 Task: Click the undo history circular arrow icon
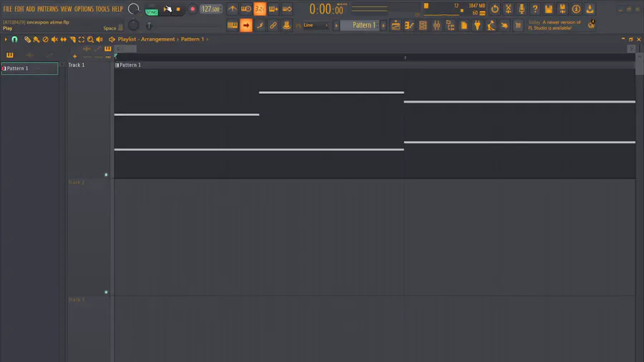point(494,9)
